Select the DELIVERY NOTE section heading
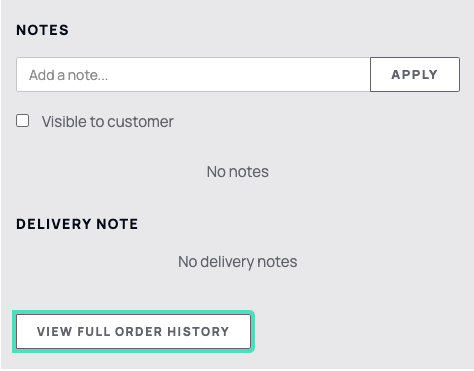Viewport: 474px width, 371px height. click(77, 224)
